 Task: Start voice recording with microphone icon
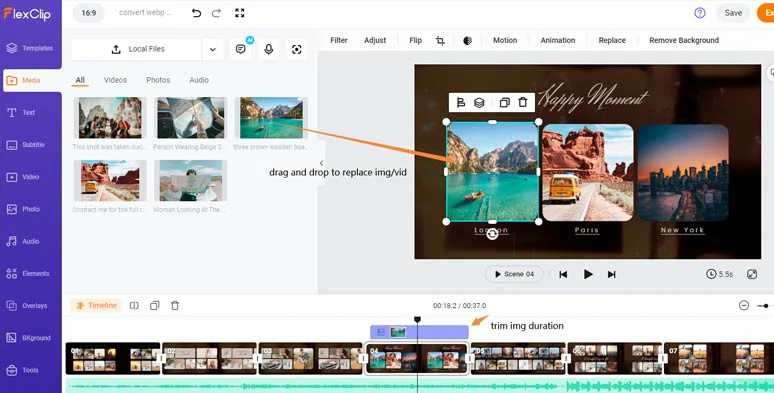pyautogui.click(x=269, y=49)
